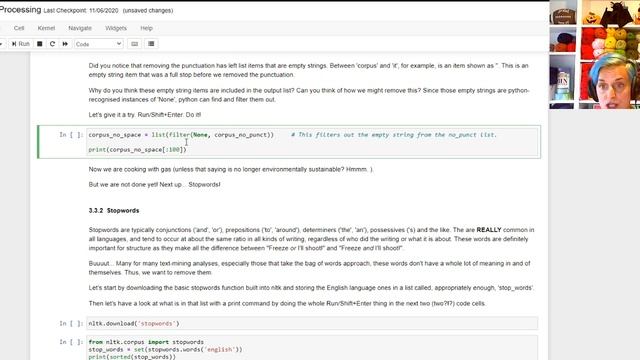The width and height of the screenshot is (640, 360).
Task: Open the Cell menu
Action: (x=19, y=28)
